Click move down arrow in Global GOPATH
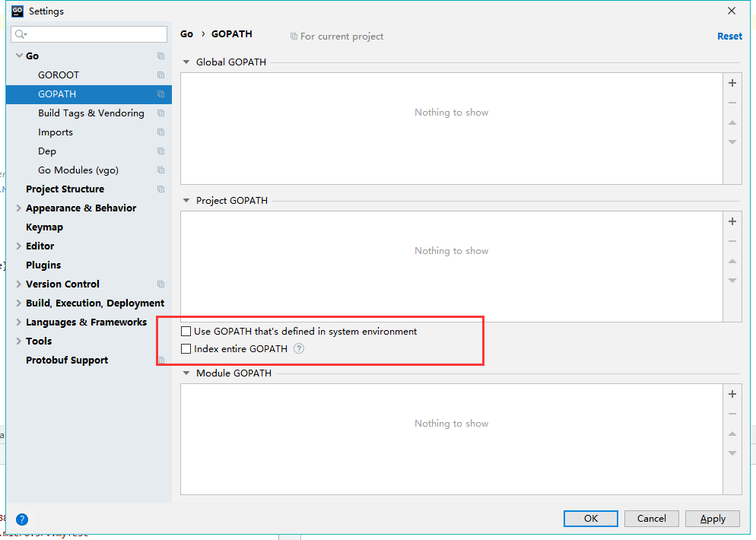This screenshot has height=540, width=756. [732, 141]
